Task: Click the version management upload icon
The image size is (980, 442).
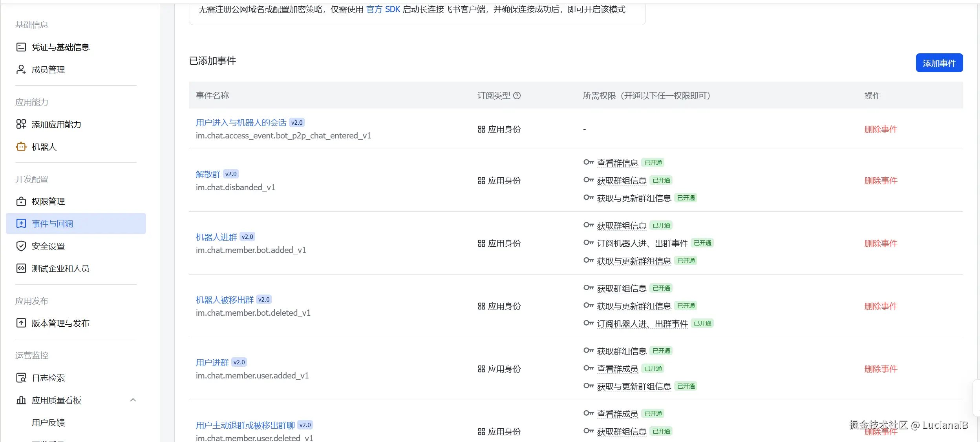Action: (x=21, y=323)
